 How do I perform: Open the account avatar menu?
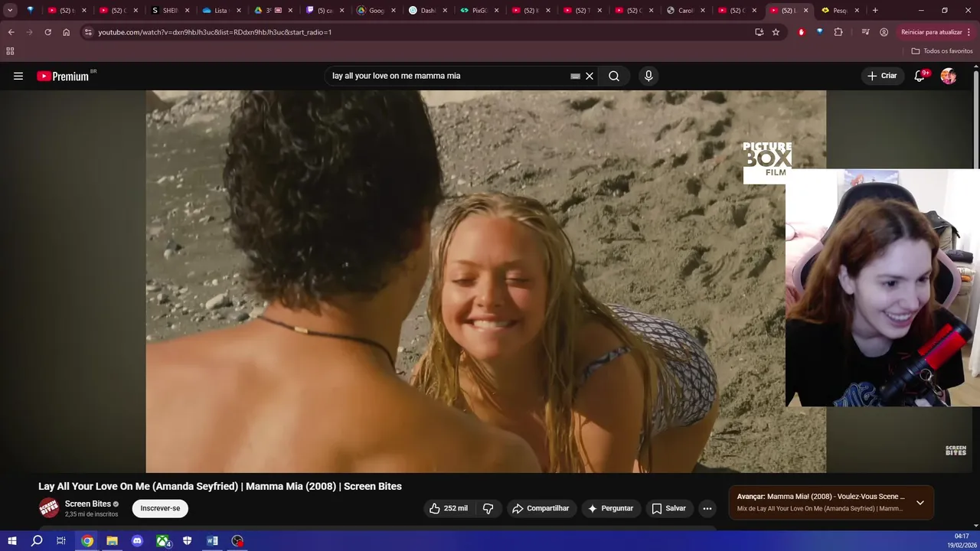click(x=949, y=76)
